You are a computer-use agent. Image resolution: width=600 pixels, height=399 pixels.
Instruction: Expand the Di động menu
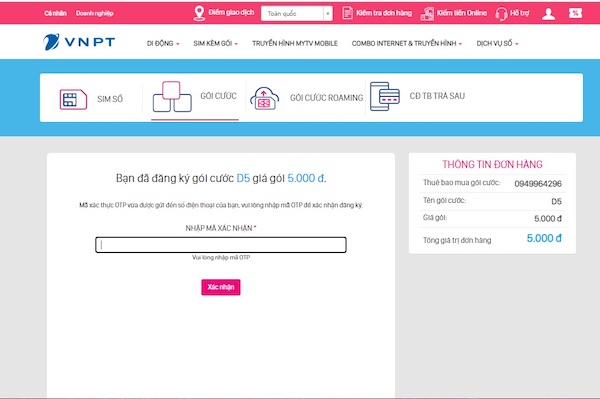(163, 44)
